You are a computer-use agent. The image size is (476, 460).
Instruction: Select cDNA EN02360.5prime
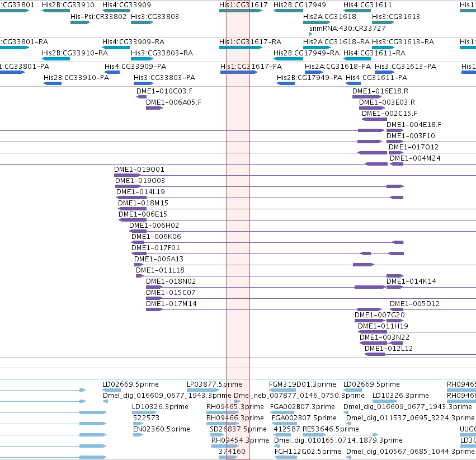point(138,435)
